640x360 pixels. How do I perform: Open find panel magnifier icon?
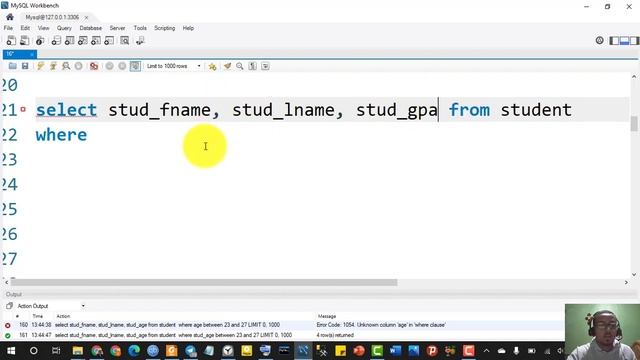pos(240,66)
